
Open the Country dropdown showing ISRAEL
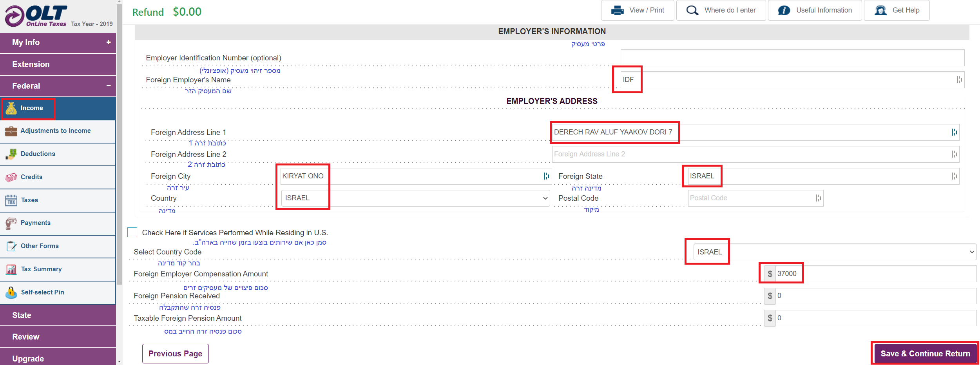pyautogui.click(x=415, y=198)
